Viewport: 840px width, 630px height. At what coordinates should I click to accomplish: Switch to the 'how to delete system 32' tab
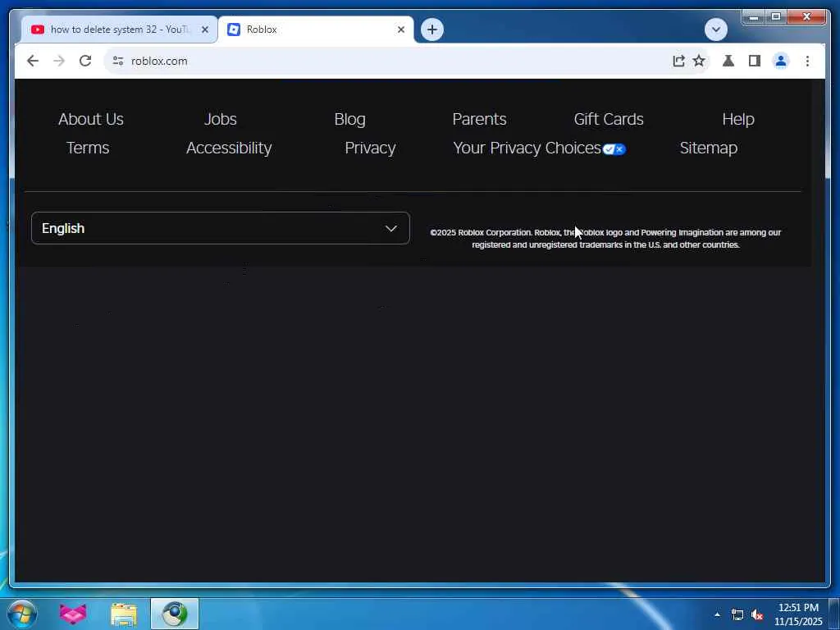120,30
